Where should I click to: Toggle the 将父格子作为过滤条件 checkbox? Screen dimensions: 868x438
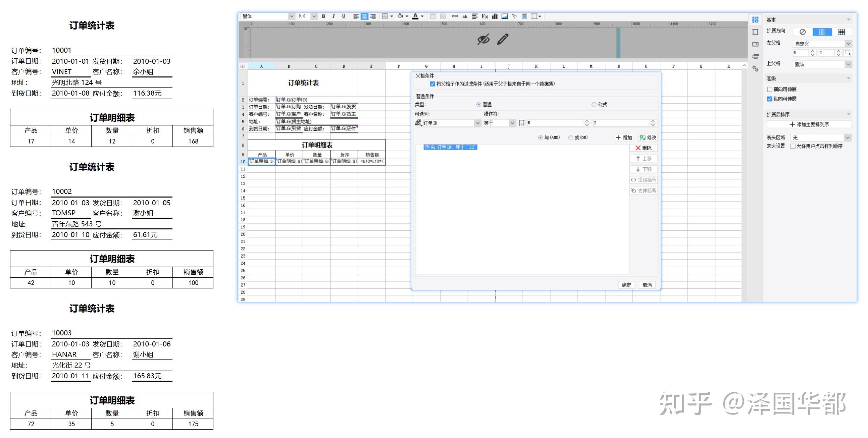432,84
